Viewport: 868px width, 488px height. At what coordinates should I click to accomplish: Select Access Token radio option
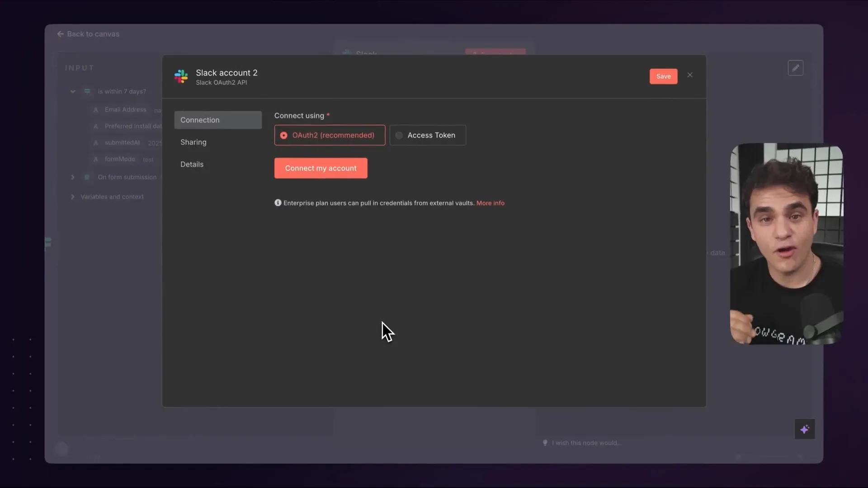[x=428, y=135]
